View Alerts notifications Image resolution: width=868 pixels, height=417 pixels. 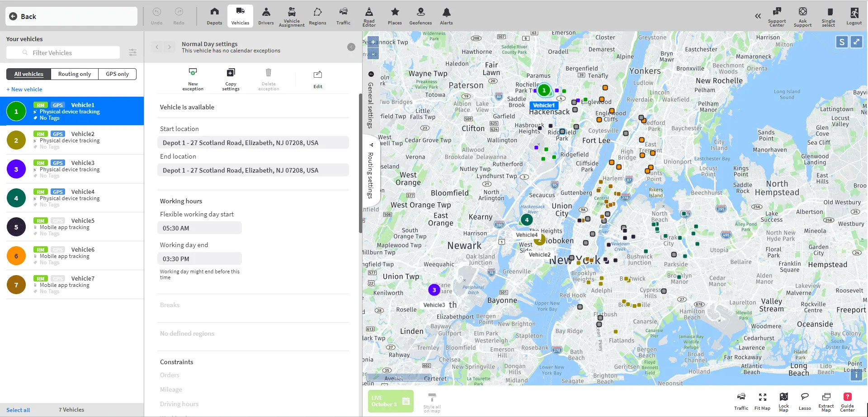coord(446,16)
